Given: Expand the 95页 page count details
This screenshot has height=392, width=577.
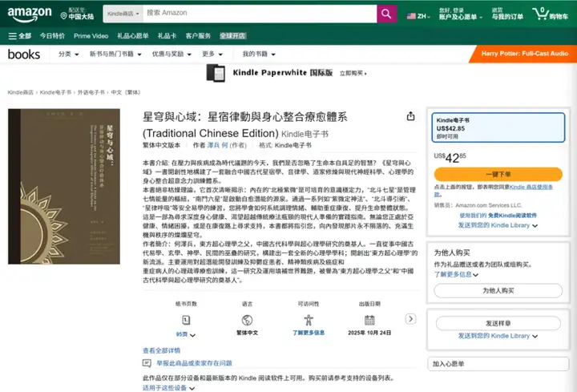Looking at the screenshot, I should (186, 334).
